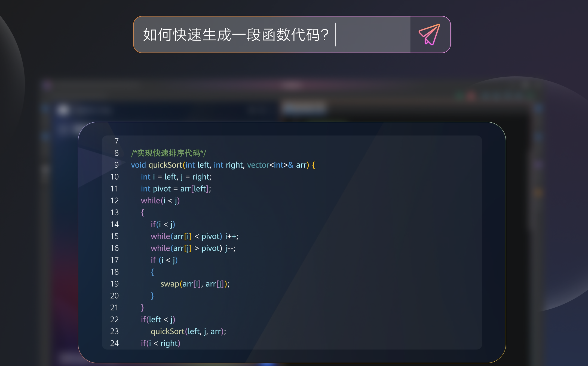Select the i++ increment on line 15

point(232,236)
